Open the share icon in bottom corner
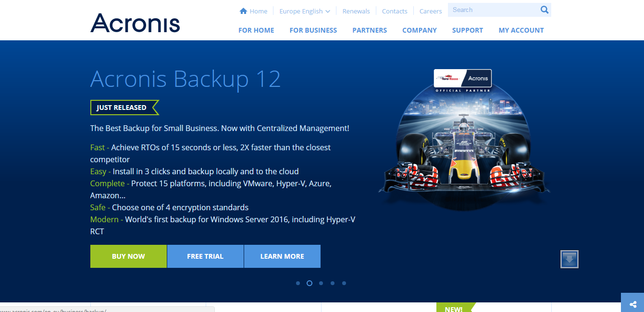This screenshot has width=644, height=312. pyautogui.click(x=632, y=304)
